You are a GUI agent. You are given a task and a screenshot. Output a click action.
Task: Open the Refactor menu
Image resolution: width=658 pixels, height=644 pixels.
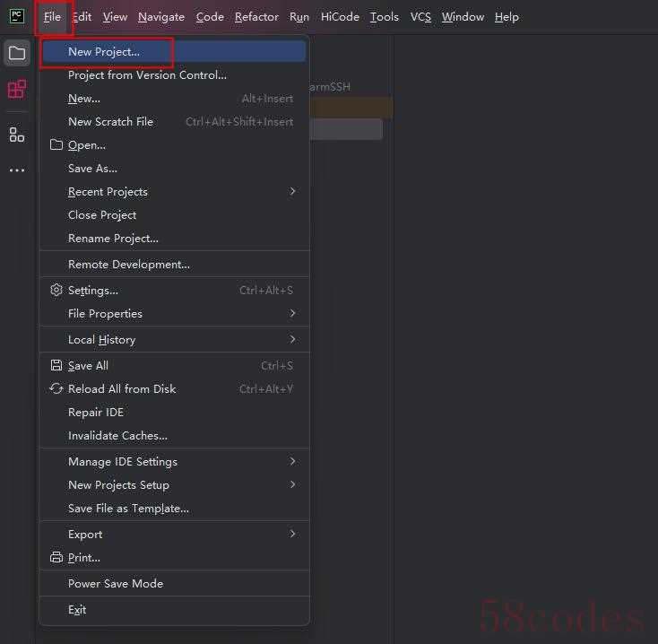pos(256,17)
